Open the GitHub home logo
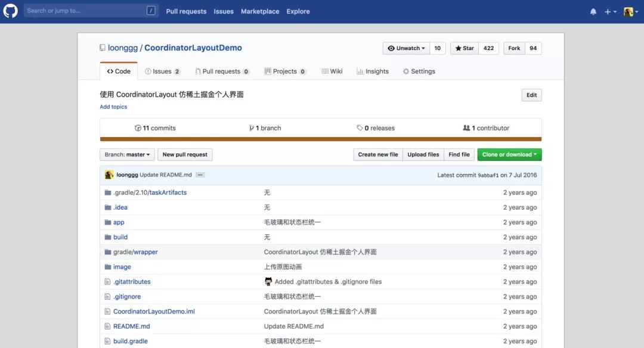This screenshot has height=348, width=644. (x=10, y=11)
